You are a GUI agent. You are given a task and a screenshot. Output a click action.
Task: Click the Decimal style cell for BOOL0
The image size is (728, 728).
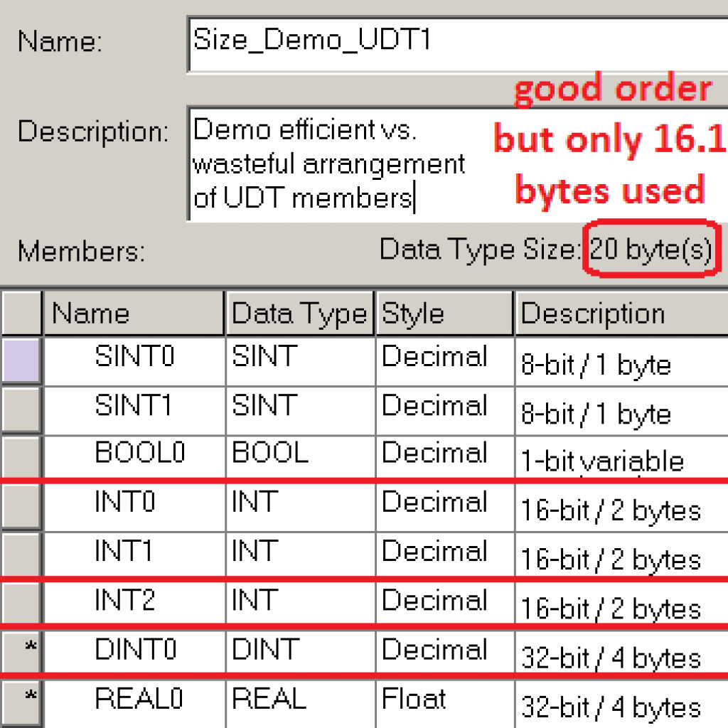[x=445, y=457]
